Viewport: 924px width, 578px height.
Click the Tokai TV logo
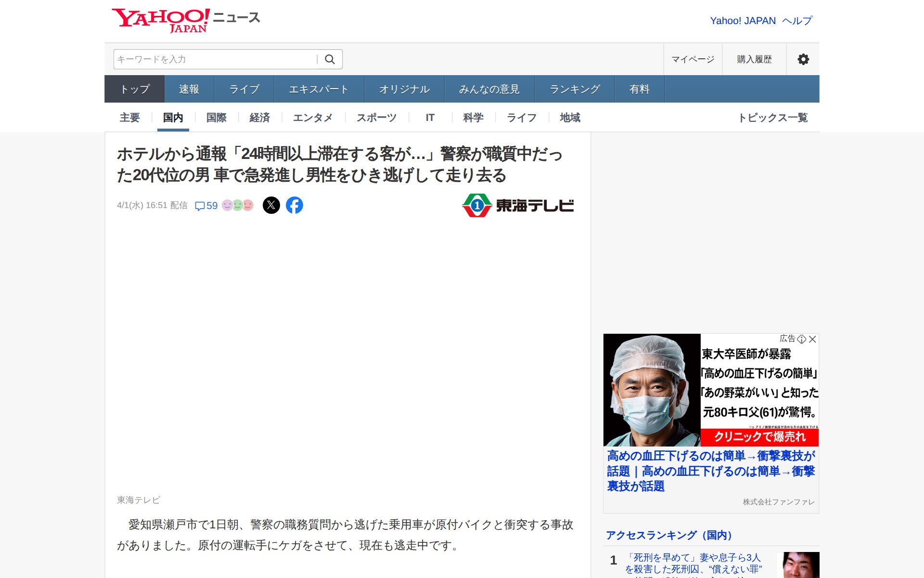click(x=518, y=206)
